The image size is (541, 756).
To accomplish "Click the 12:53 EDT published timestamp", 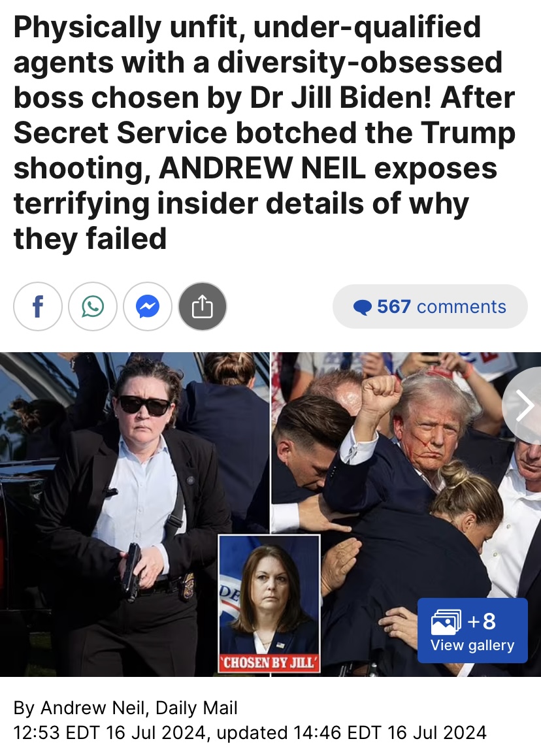I will coord(110,732).
